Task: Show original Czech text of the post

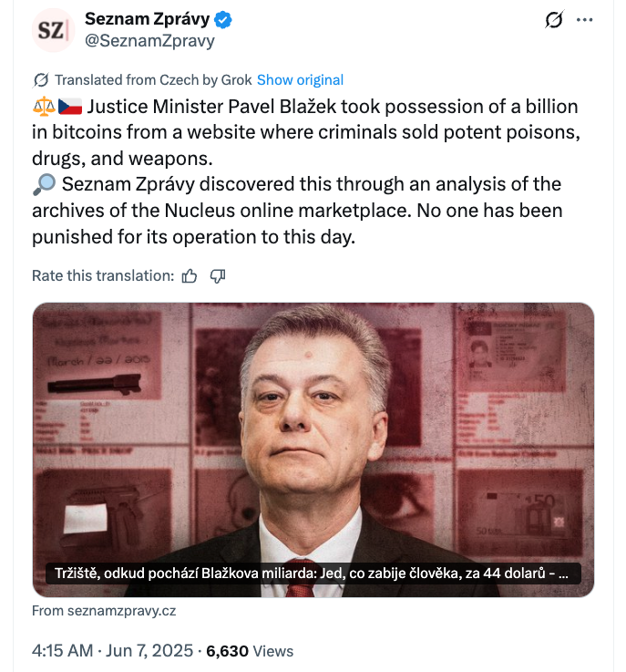Action: point(300,79)
